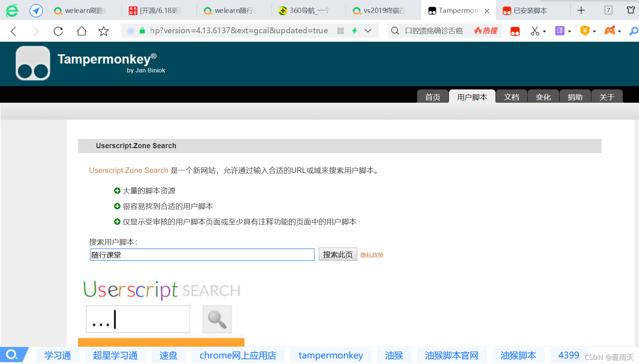Image resolution: width=639 pixels, height=364 pixels.
Task: Click the QR code icon near the address bar
Action: coord(340,31)
